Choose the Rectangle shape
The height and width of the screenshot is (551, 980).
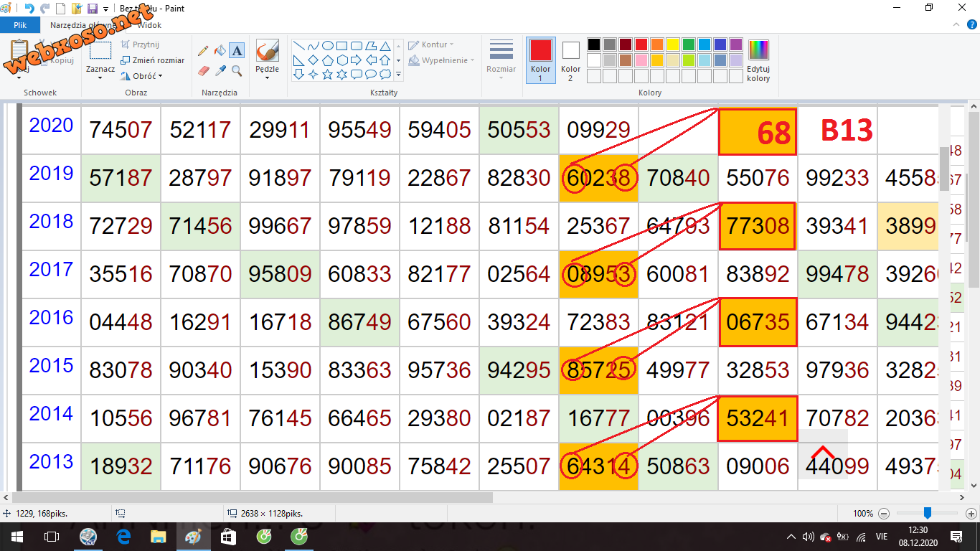tap(341, 45)
